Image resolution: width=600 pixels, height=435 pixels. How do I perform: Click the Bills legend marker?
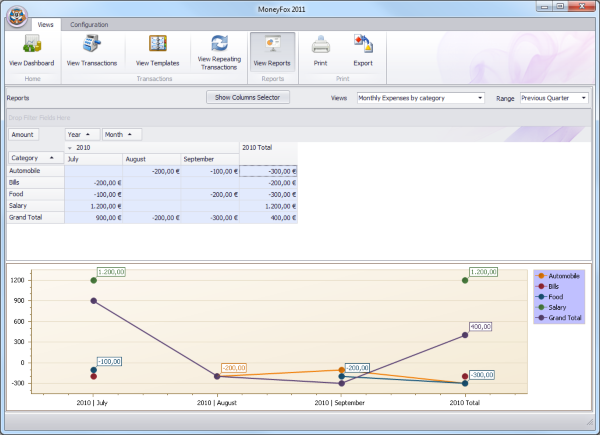click(x=541, y=286)
